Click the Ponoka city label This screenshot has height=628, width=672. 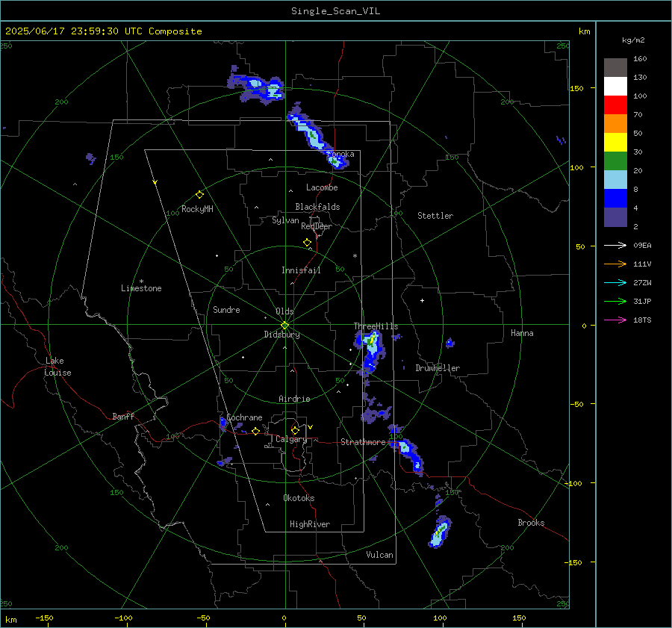340,154
